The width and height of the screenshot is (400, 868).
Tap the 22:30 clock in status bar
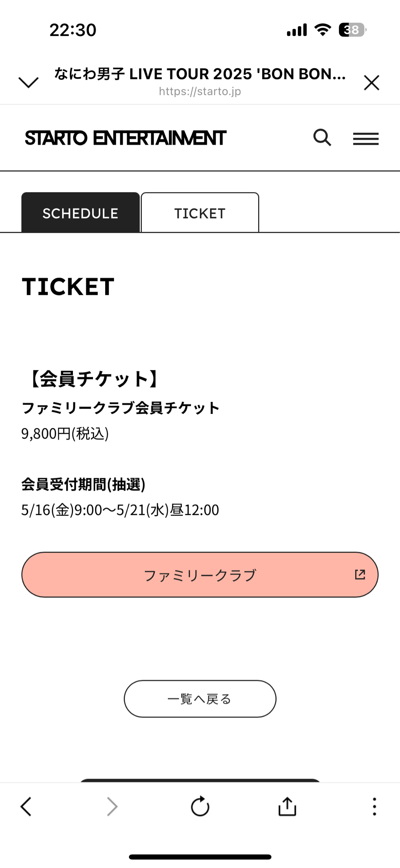(x=73, y=30)
